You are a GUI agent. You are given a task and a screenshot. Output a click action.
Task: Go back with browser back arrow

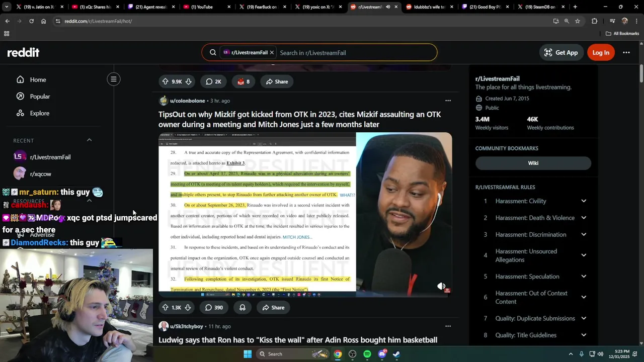click(x=7, y=21)
